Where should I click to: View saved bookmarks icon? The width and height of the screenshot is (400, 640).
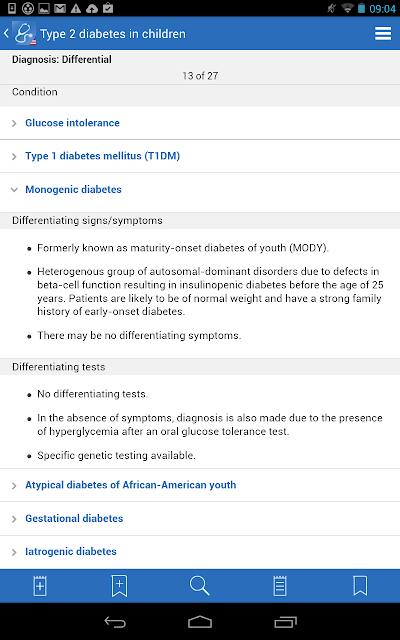pyautogui.click(x=360, y=586)
